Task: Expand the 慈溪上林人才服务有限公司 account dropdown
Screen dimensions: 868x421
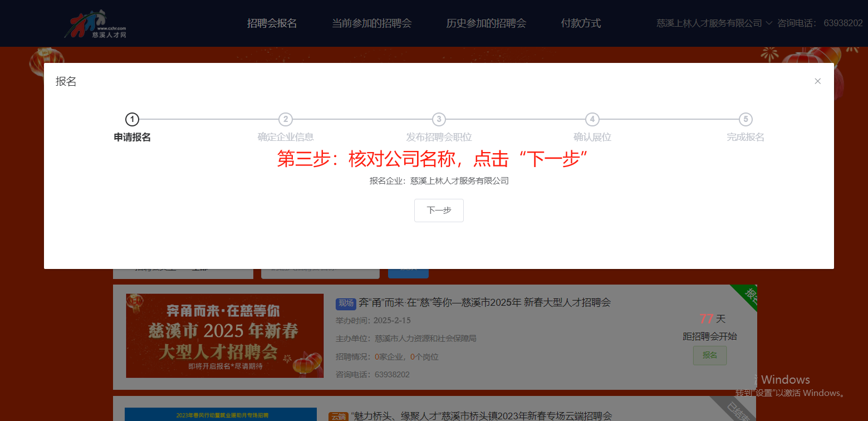Action: click(714, 23)
